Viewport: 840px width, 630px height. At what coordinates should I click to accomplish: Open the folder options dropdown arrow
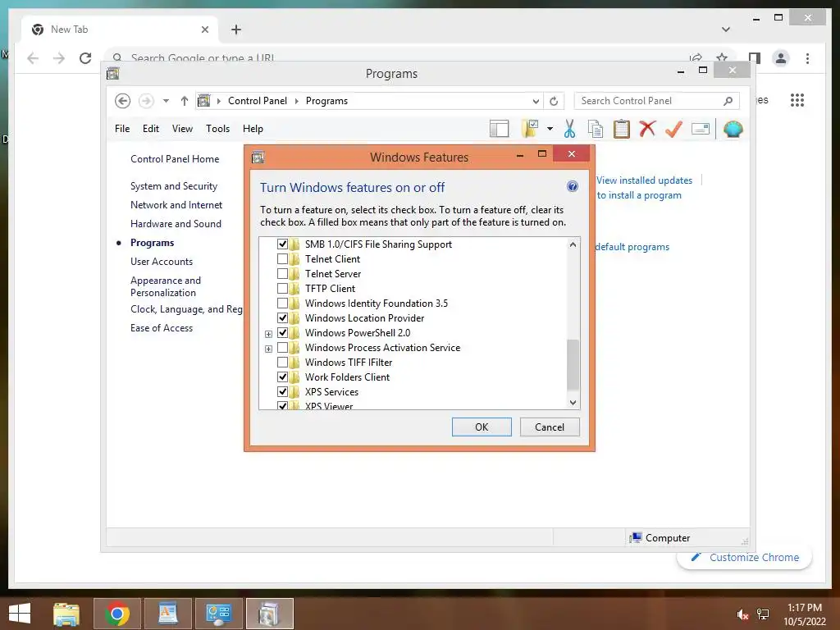(x=550, y=129)
